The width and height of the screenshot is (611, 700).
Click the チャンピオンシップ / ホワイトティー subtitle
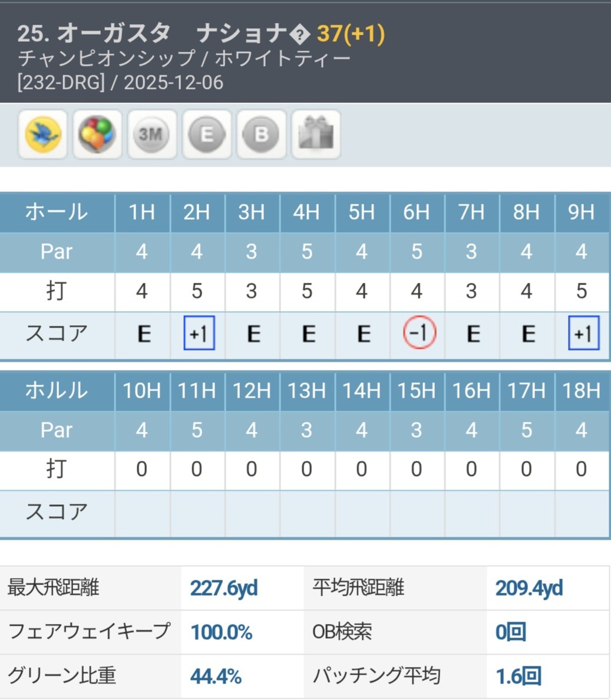pyautogui.click(x=184, y=58)
